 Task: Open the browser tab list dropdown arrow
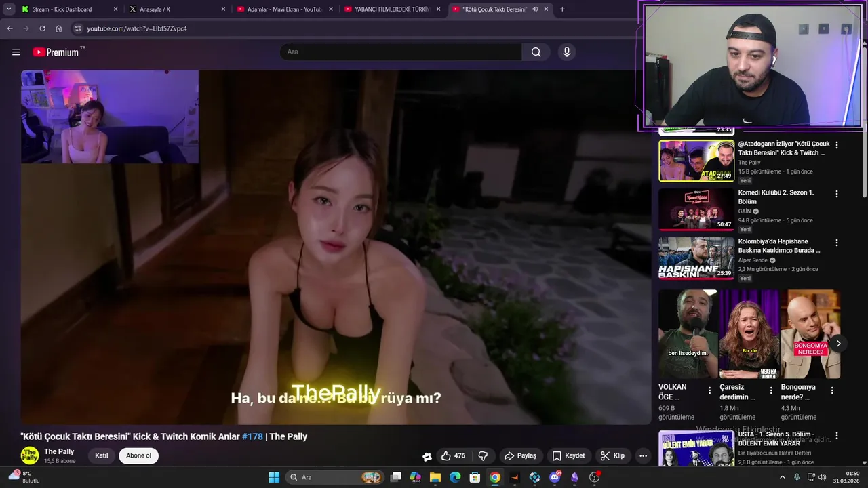pos(9,9)
